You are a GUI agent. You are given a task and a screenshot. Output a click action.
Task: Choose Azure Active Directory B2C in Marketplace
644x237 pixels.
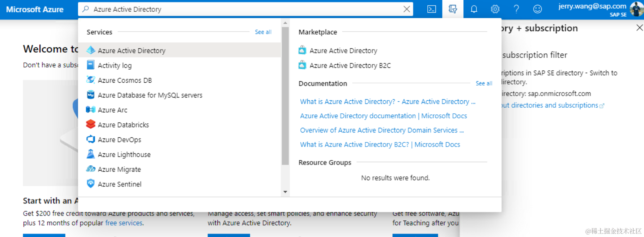[x=350, y=65]
